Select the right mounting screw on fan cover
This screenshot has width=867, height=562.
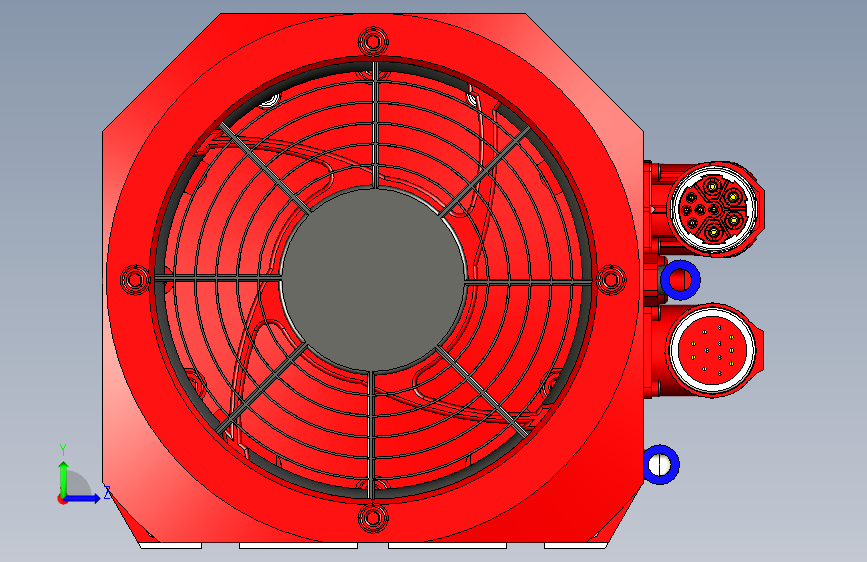[x=611, y=279]
